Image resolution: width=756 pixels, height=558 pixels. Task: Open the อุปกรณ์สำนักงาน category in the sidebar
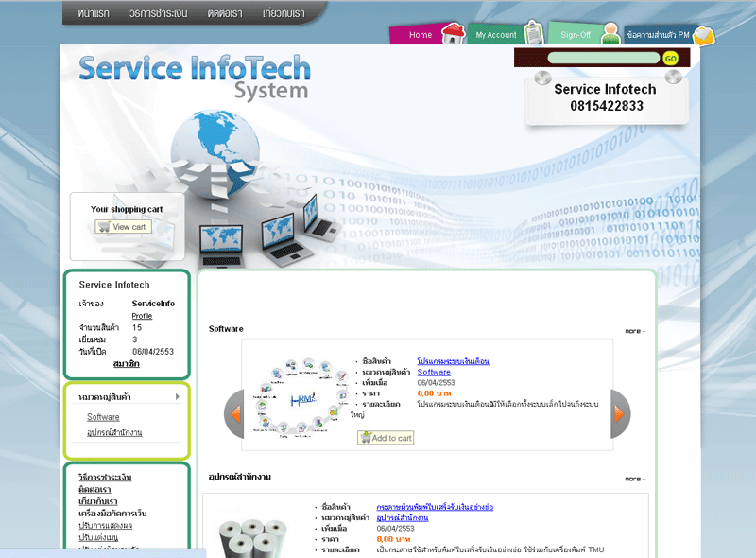tap(114, 432)
